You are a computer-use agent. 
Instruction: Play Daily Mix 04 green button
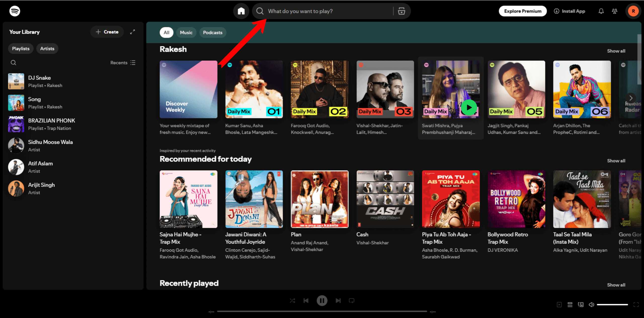point(469,108)
